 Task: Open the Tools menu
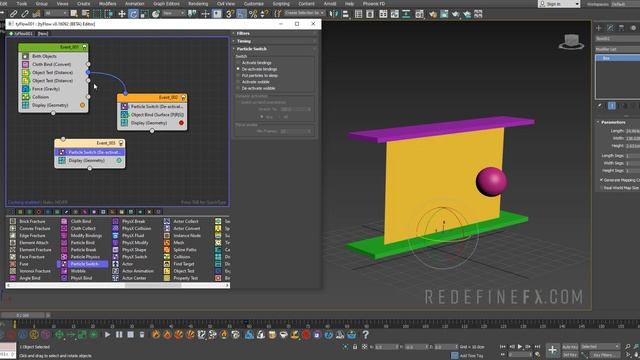pyautogui.click(x=22, y=4)
